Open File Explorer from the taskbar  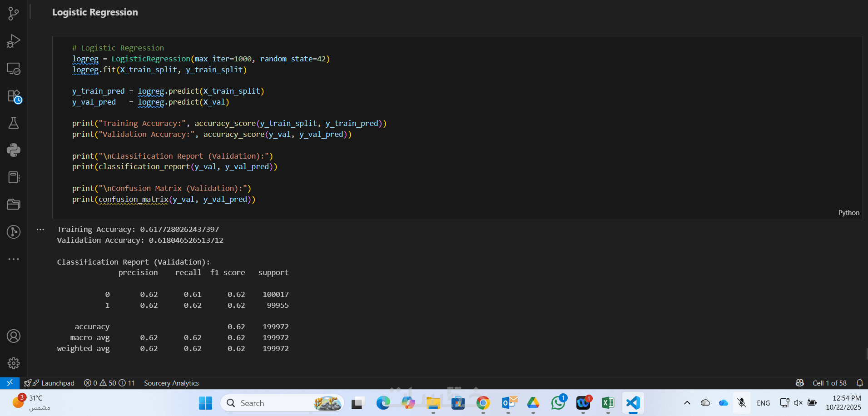[x=433, y=403]
